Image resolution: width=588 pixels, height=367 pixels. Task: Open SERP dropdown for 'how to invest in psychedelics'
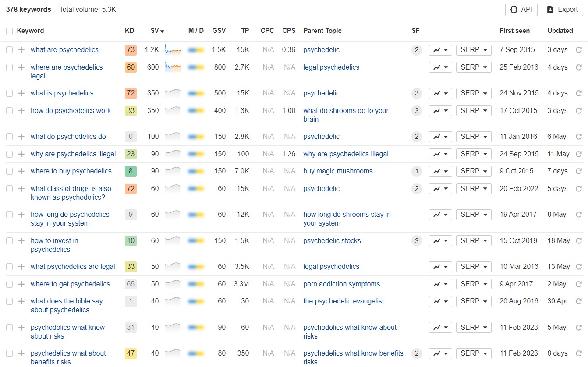pyautogui.click(x=474, y=241)
